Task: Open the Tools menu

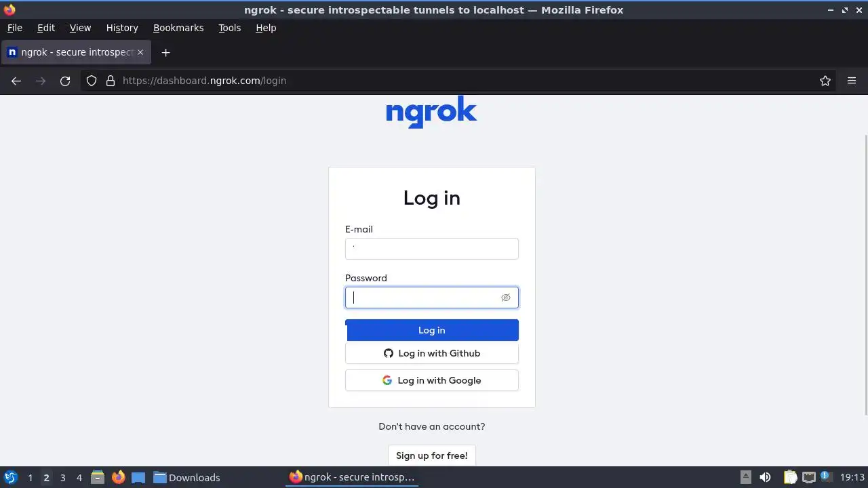Action: (230, 28)
